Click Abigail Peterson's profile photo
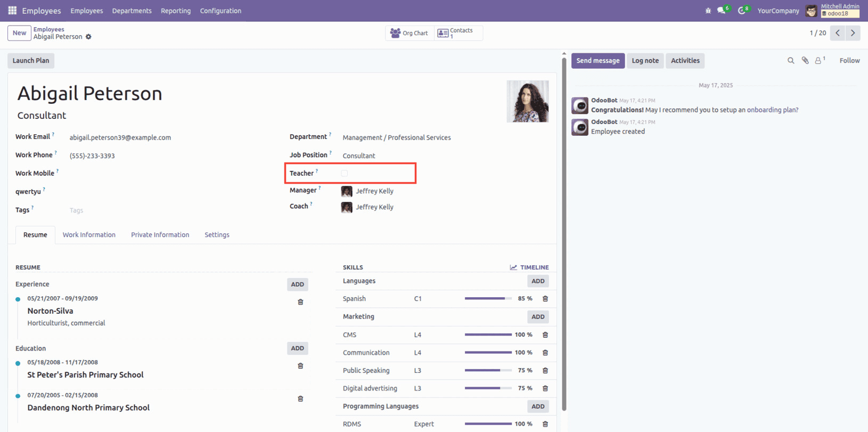Image resolution: width=868 pixels, height=432 pixels. (528, 102)
